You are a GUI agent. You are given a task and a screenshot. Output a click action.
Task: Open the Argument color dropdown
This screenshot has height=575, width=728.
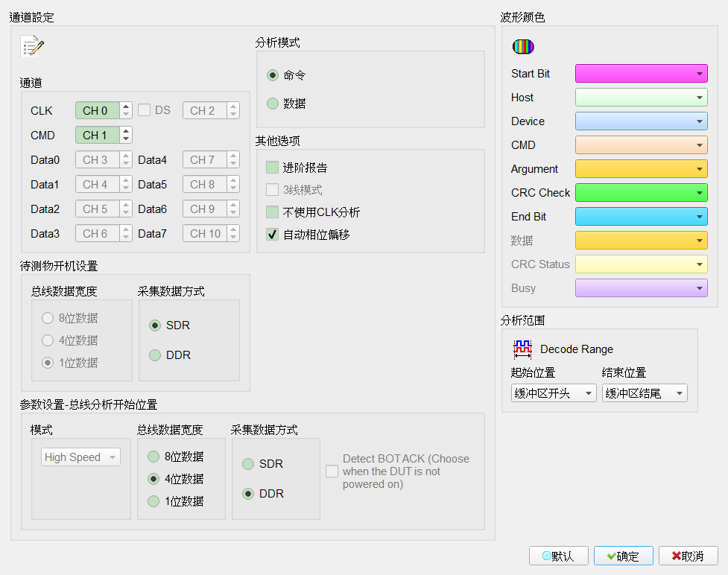641,169
